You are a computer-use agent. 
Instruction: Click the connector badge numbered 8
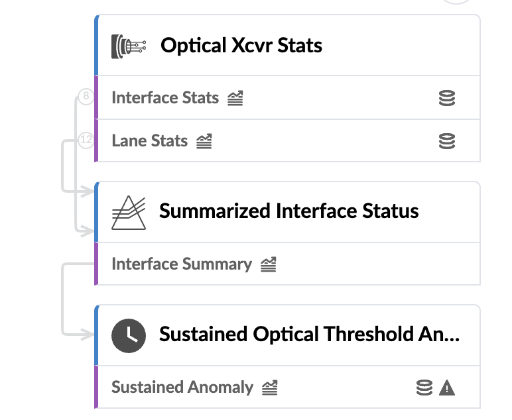(86, 97)
